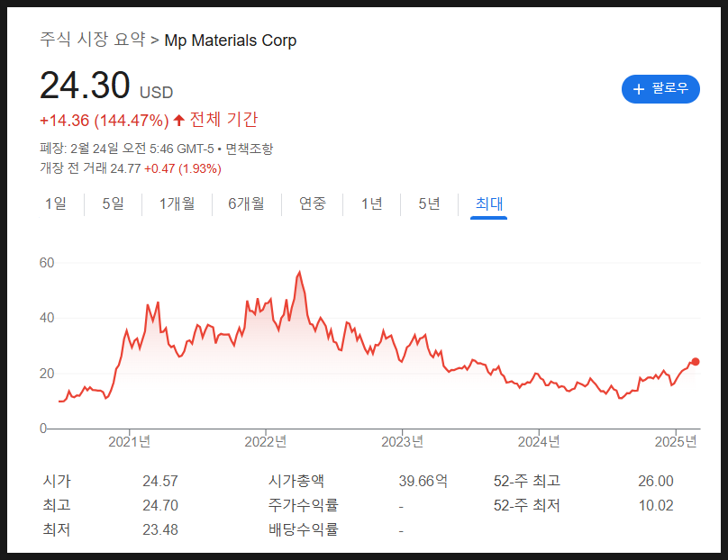
Task: Click the 면책조항 disclaimer link
Action: pyautogui.click(x=250, y=149)
